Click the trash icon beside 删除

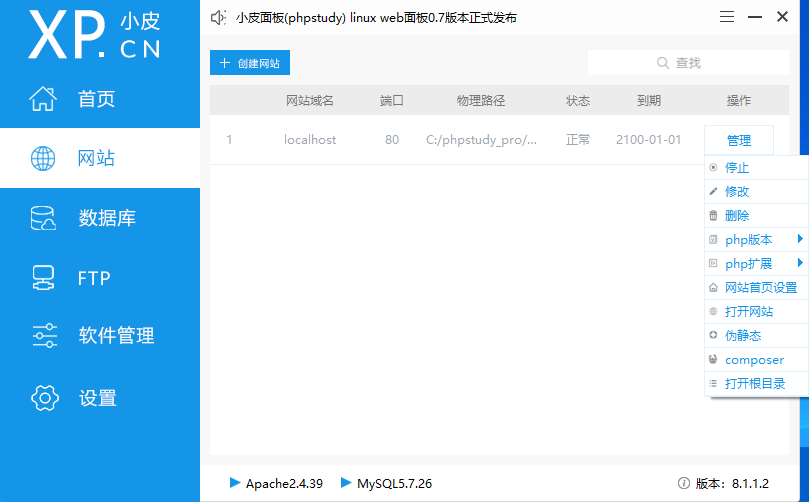[714, 215]
